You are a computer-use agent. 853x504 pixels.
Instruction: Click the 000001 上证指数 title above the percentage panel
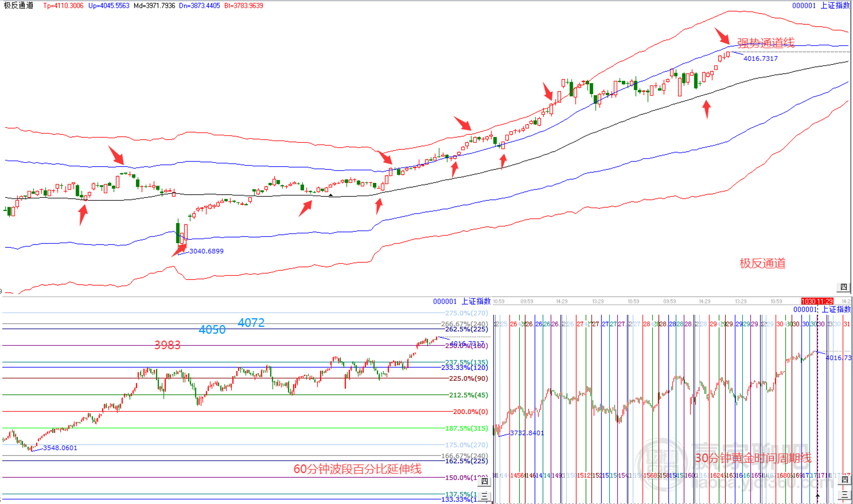tap(462, 301)
